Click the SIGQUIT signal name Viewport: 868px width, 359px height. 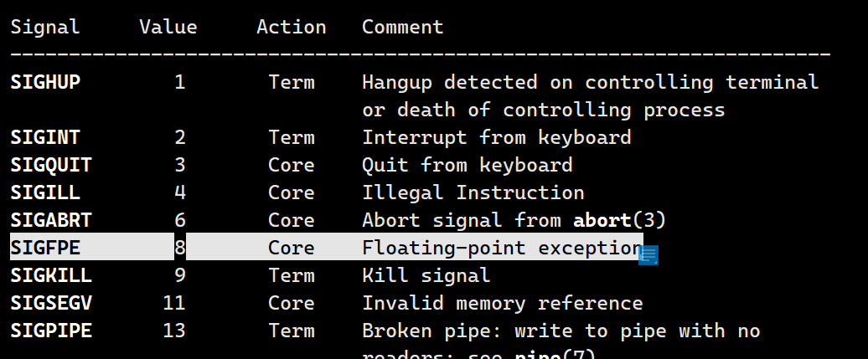pyautogui.click(x=51, y=165)
